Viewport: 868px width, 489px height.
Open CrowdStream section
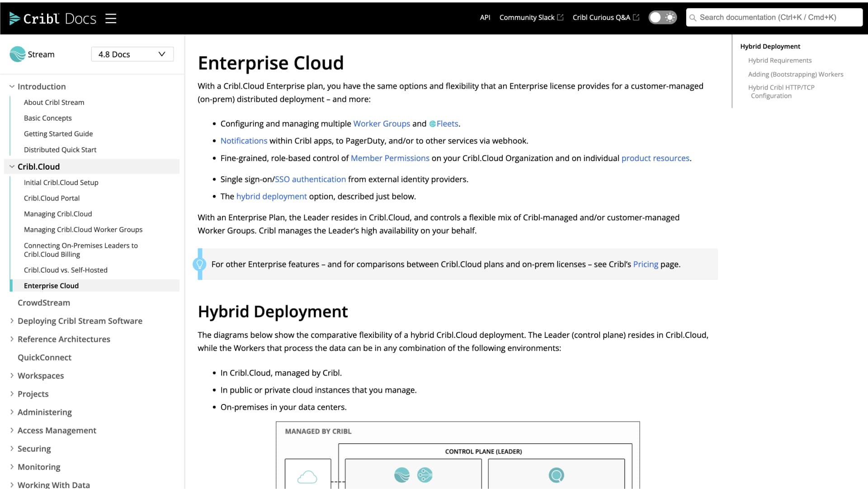click(44, 303)
